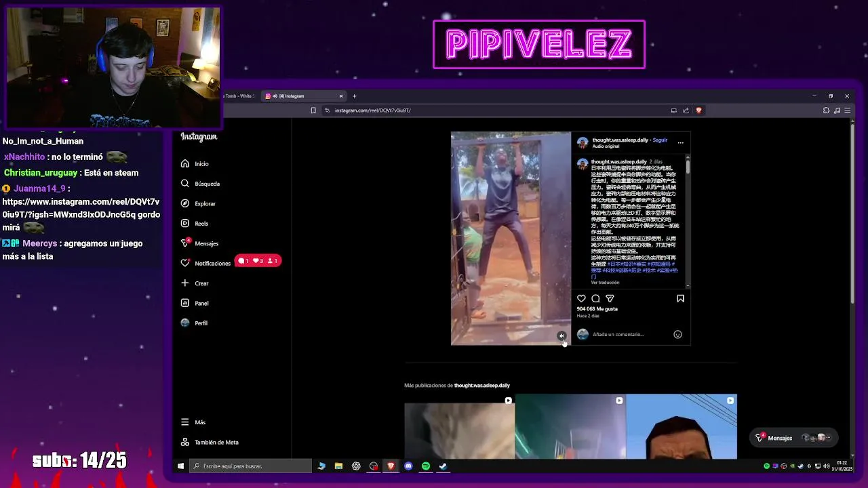The height and width of the screenshot is (488, 868).
Task: Click the Audio original link
Action: pos(606,146)
